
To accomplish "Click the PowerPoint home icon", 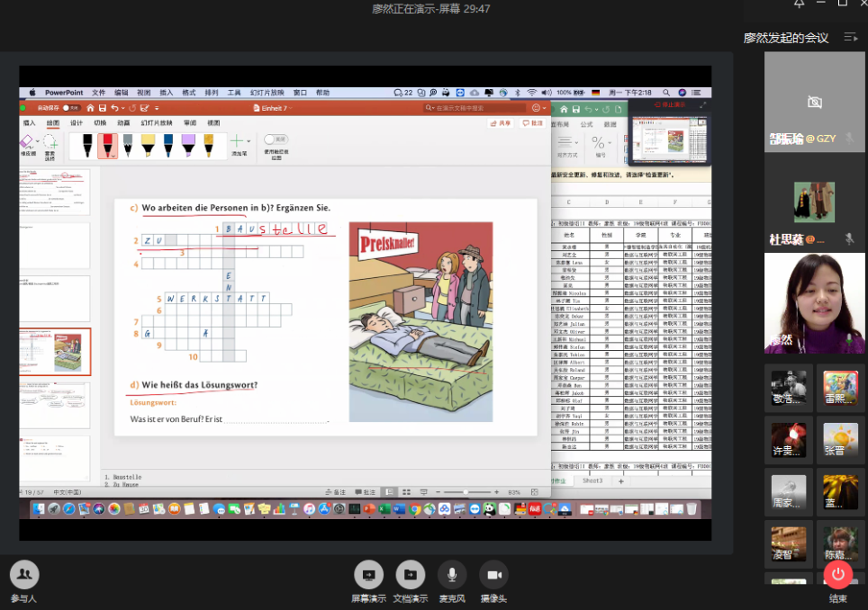I will tap(90, 108).
